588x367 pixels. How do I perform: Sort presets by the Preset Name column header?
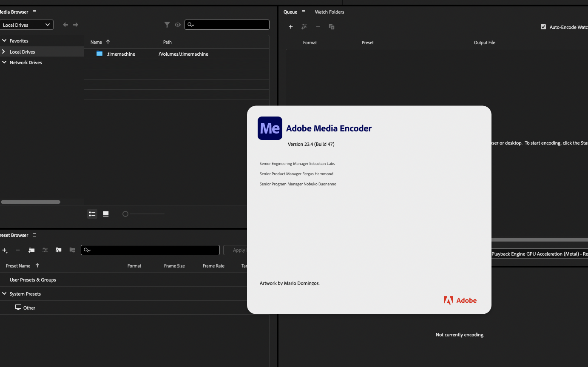point(18,266)
